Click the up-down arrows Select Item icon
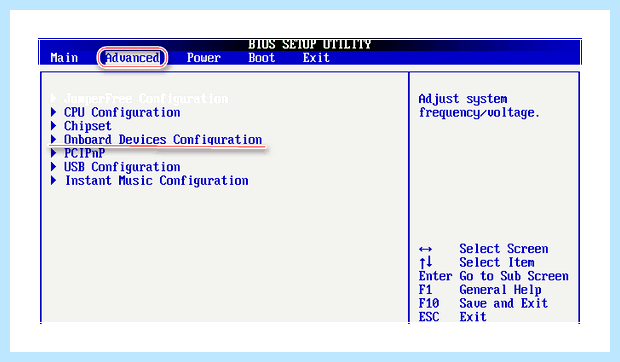Screen dimensions: 620x362 coord(426,262)
